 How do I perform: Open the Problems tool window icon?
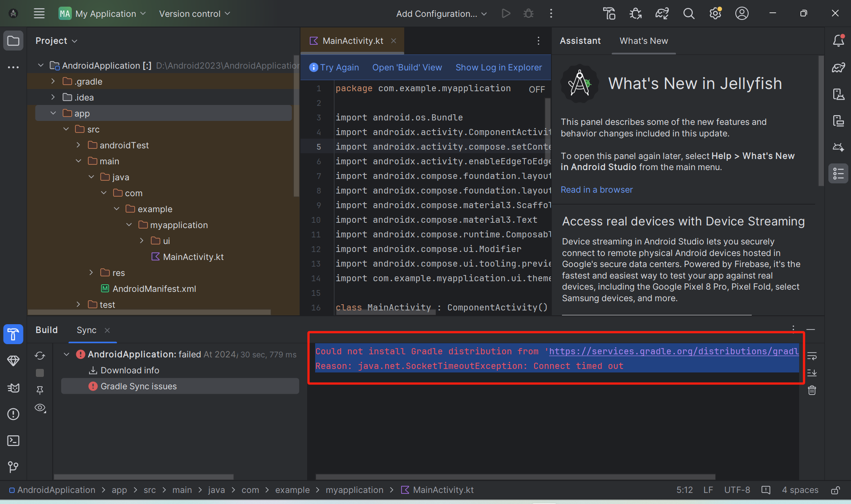[x=13, y=414]
